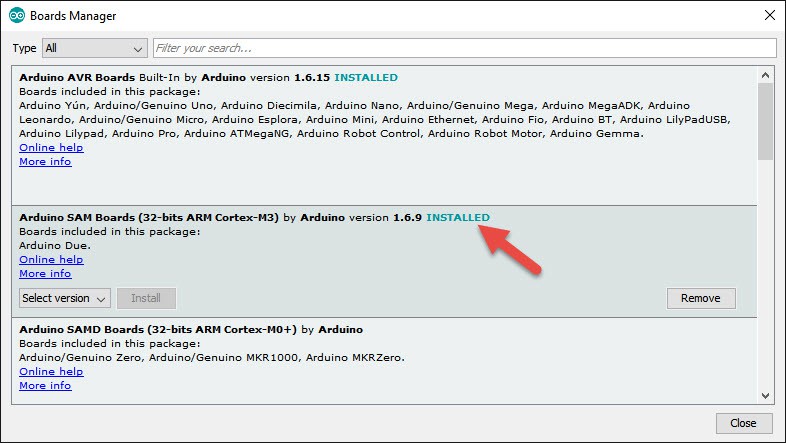Select the Arduino AVR Boards package title
786x443 pixels.
point(77,78)
